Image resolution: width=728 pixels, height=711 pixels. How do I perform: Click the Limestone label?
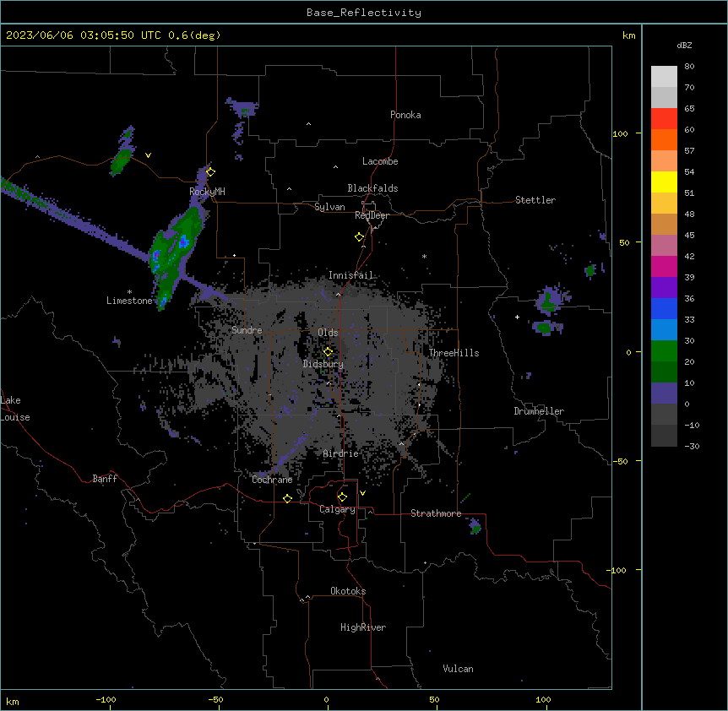point(129,301)
